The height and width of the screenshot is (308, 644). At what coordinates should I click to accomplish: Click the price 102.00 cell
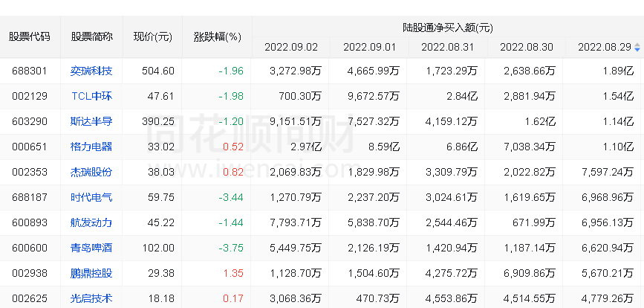point(158,248)
